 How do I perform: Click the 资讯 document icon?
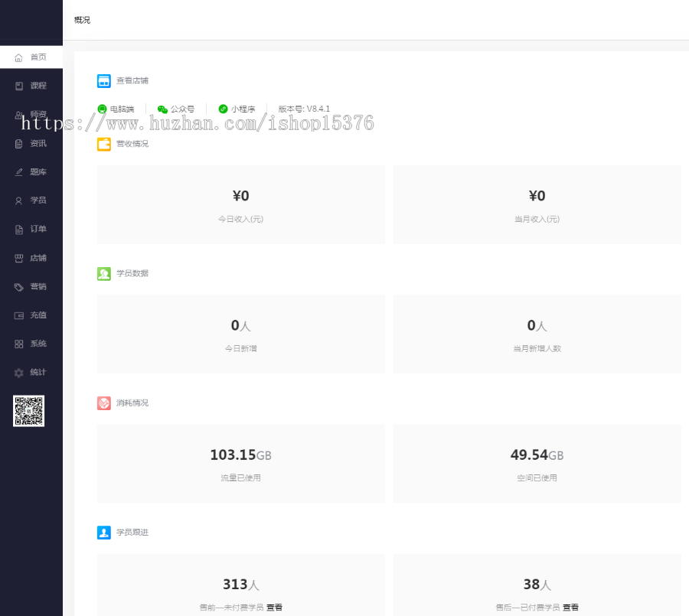(x=18, y=143)
